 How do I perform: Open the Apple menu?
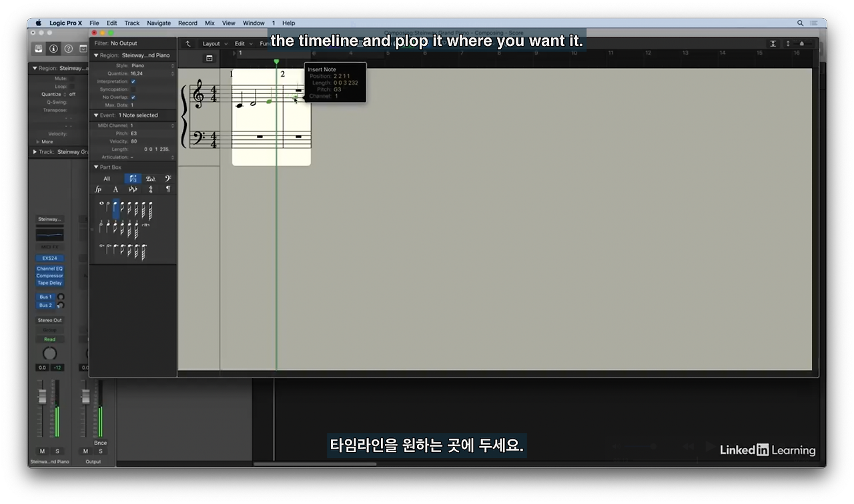(38, 23)
